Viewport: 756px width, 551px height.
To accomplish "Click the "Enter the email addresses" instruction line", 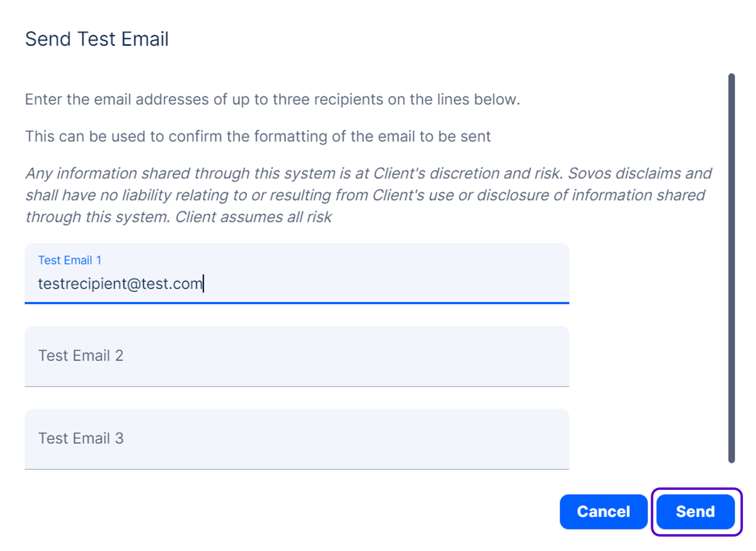I will click(x=272, y=99).
